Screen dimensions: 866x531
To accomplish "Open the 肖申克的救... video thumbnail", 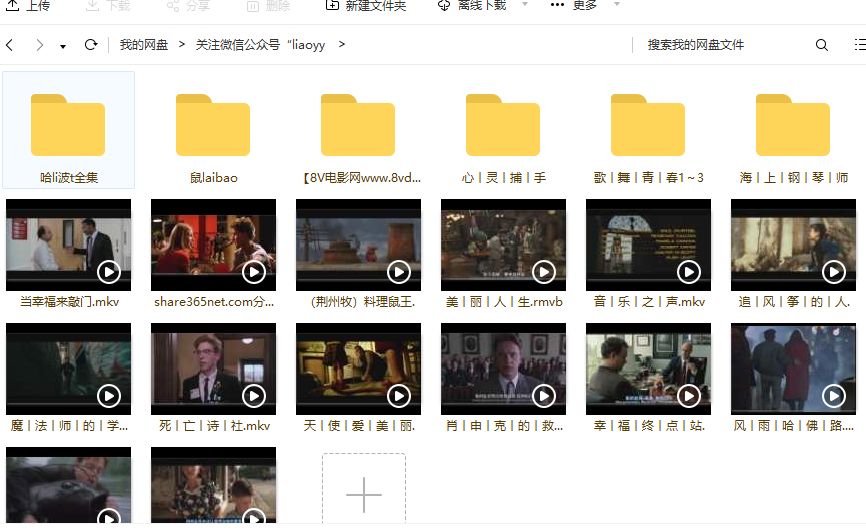I will pyautogui.click(x=503, y=369).
